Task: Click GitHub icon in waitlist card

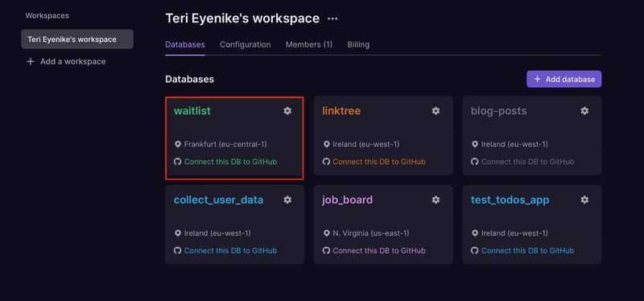Action: click(177, 162)
